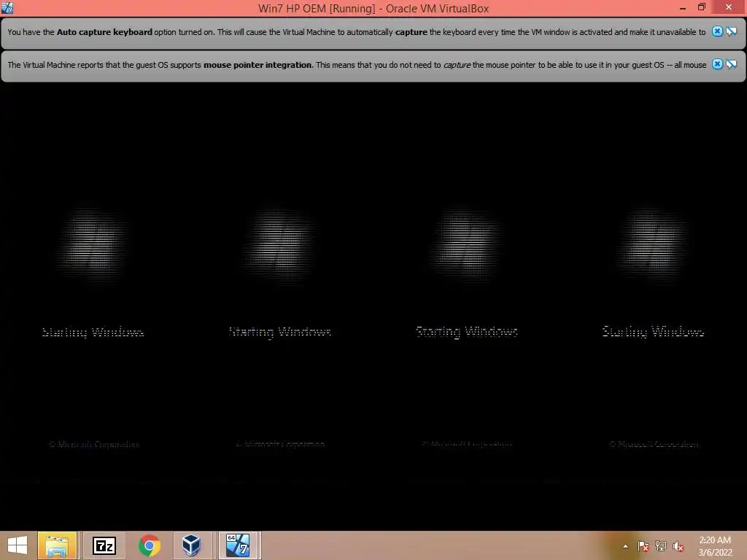Minimize the VirtualBox VM window
747x560 pixels.
point(683,7)
